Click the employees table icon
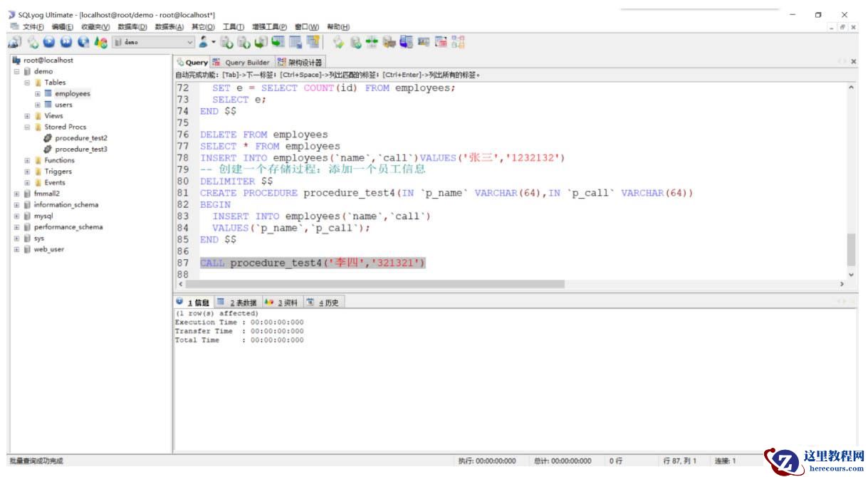Screen dimensions: 868x477 click(48, 93)
